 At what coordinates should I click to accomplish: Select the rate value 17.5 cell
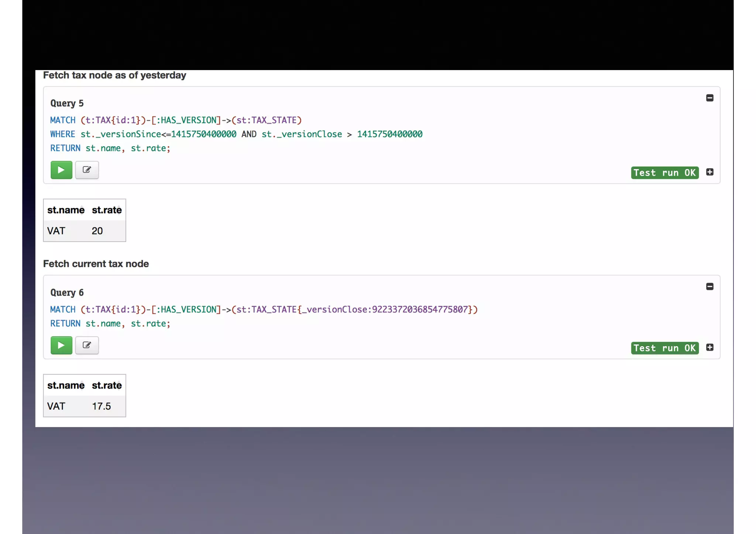point(102,406)
